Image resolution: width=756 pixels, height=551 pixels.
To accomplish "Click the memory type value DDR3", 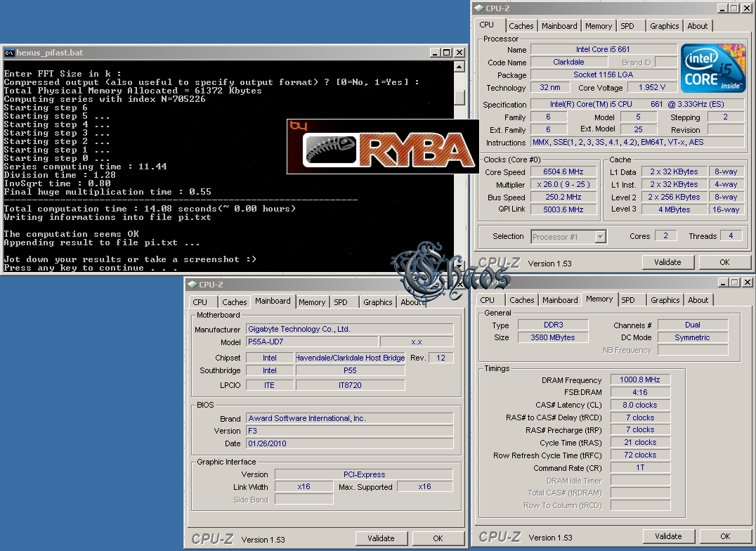I will tap(553, 325).
